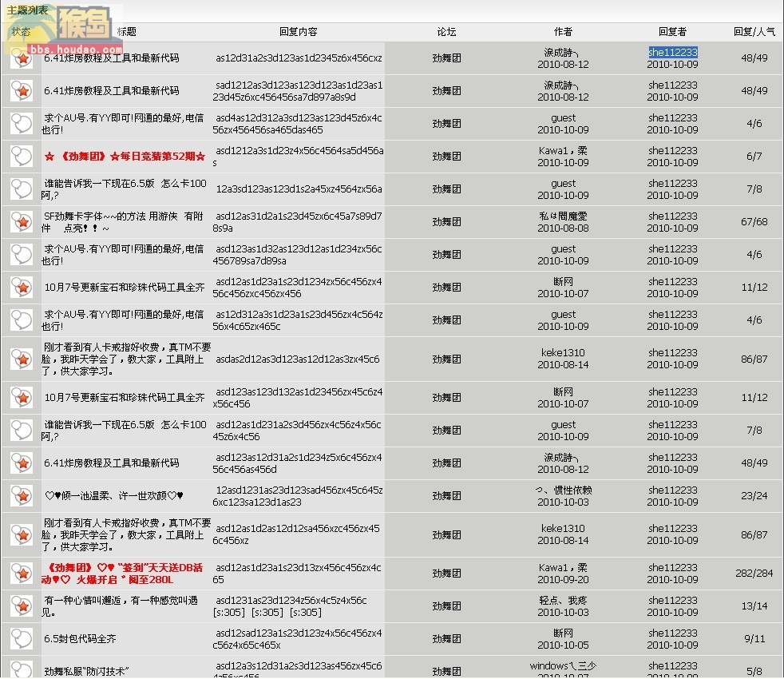The height and width of the screenshot is (679, 784).
Task: Click status icon of row replying "12a3sd123as123d1s2a45xz4564zx56a"
Action: [x=22, y=189]
